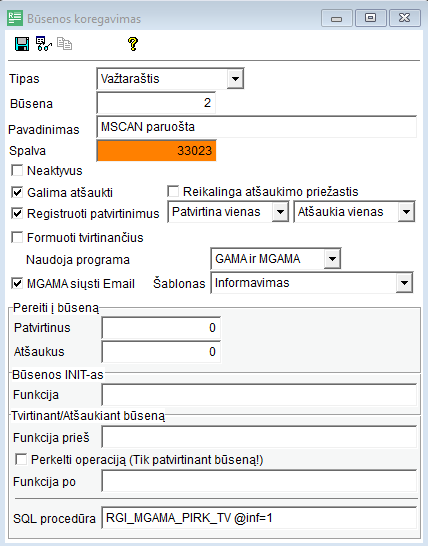Click the save floppy disk icon
The height and width of the screenshot is (546, 428).
coord(22,44)
